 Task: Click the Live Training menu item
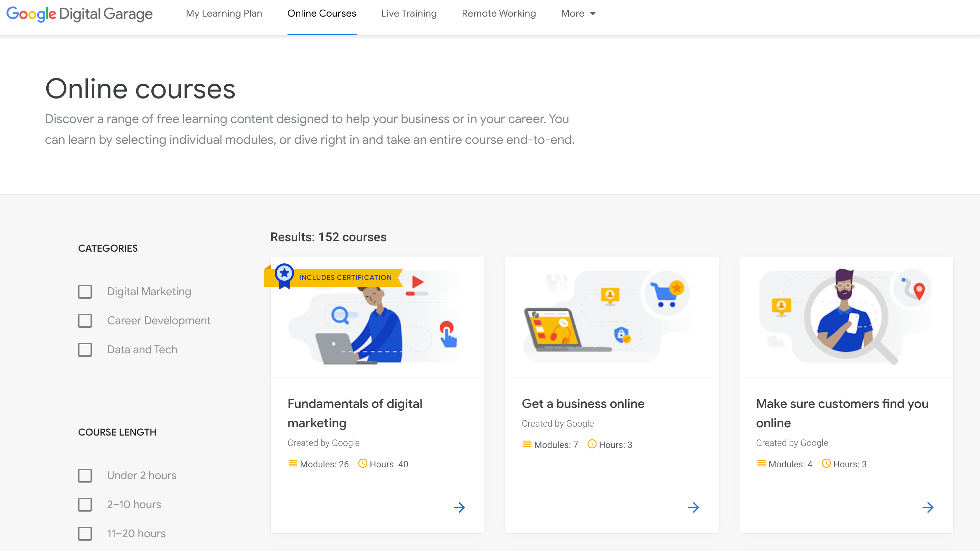pyautogui.click(x=409, y=13)
